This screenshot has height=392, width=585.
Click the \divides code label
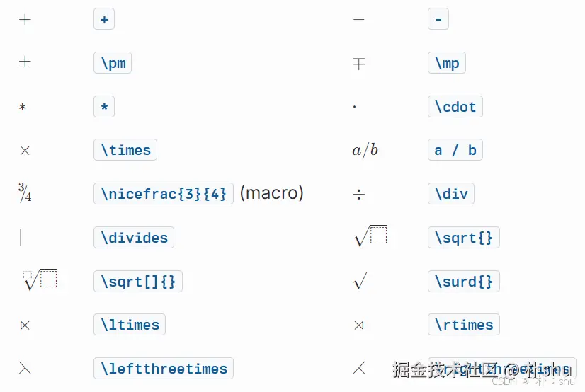coord(134,237)
